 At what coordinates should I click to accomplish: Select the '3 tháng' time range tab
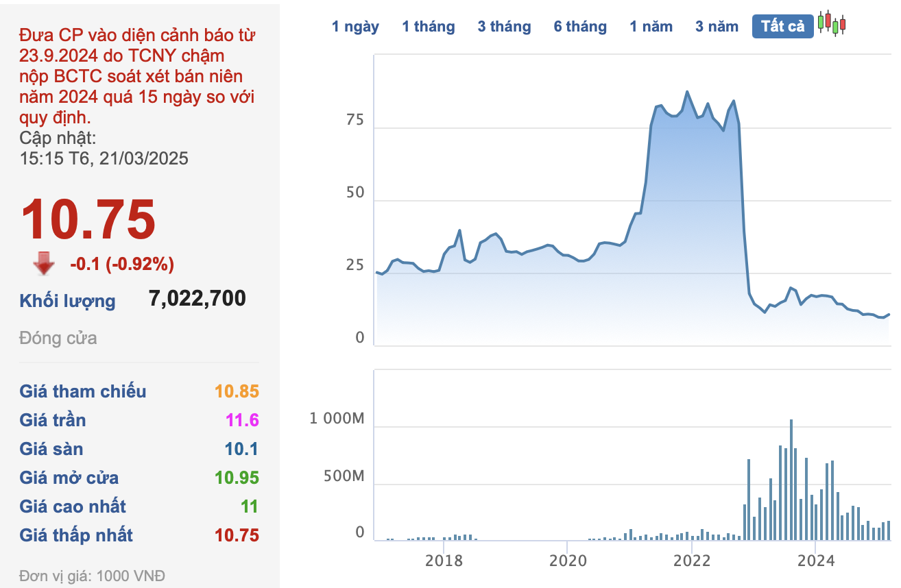pos(505,27)
